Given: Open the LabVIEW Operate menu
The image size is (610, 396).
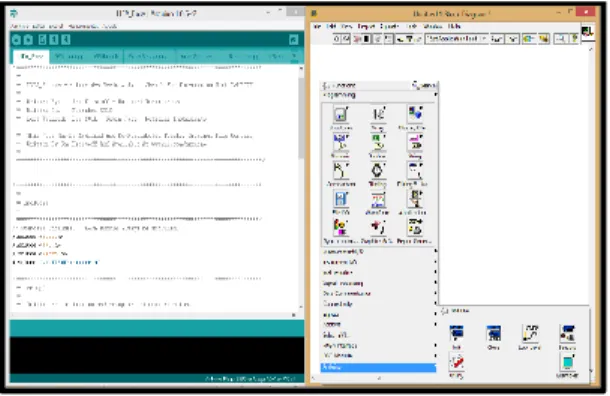Looking at the screenshot, I should [389, 26].
